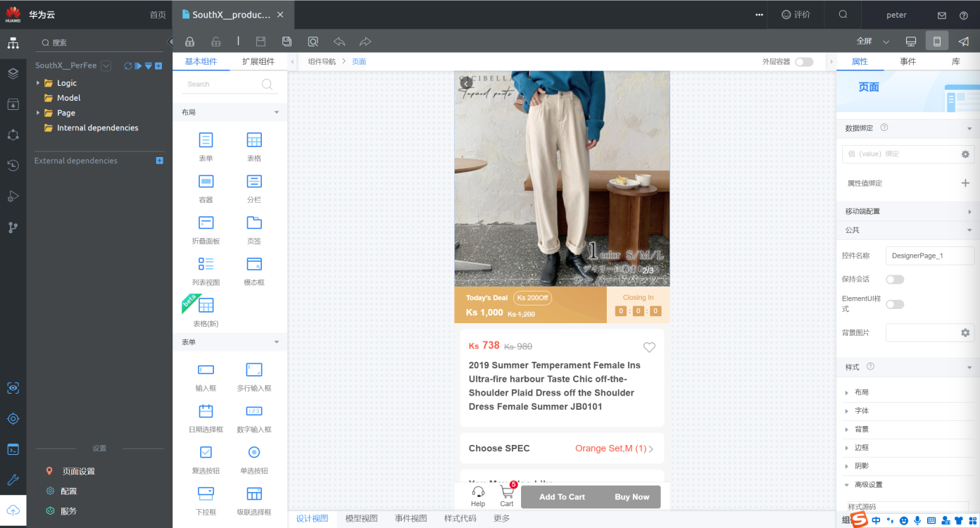Select the Internal dependencies folder
Viewport: 980px width, 528px height.
(97, 128)
